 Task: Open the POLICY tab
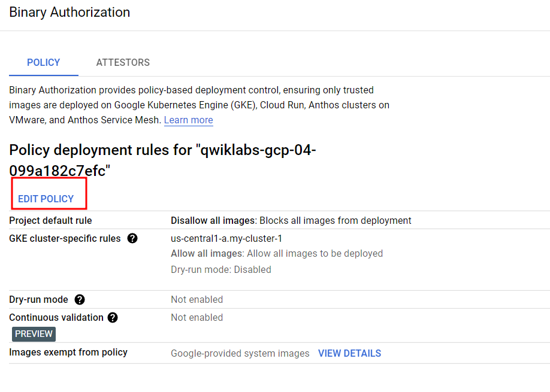point(44,62)
